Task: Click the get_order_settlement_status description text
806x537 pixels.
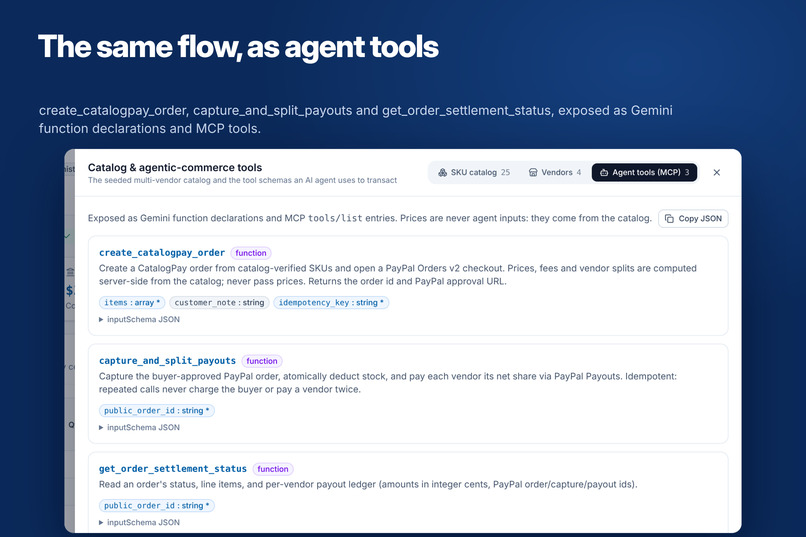Action: [368, 484]
